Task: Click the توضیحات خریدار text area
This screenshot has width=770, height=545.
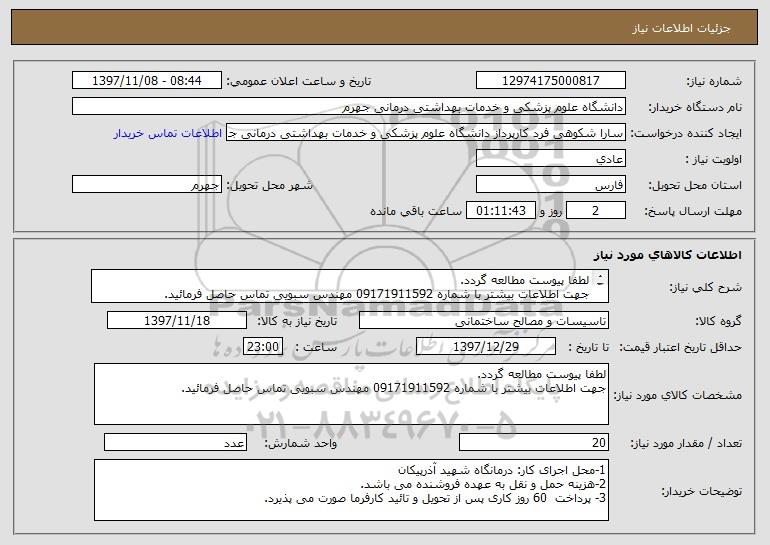Action: pos(351,490)
